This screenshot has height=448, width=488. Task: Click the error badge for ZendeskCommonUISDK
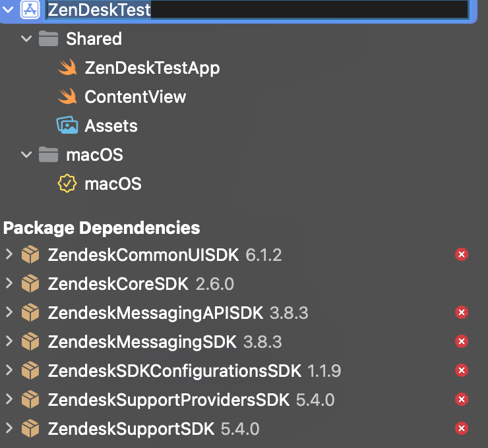pyautogui.click(x=462, y=254)
